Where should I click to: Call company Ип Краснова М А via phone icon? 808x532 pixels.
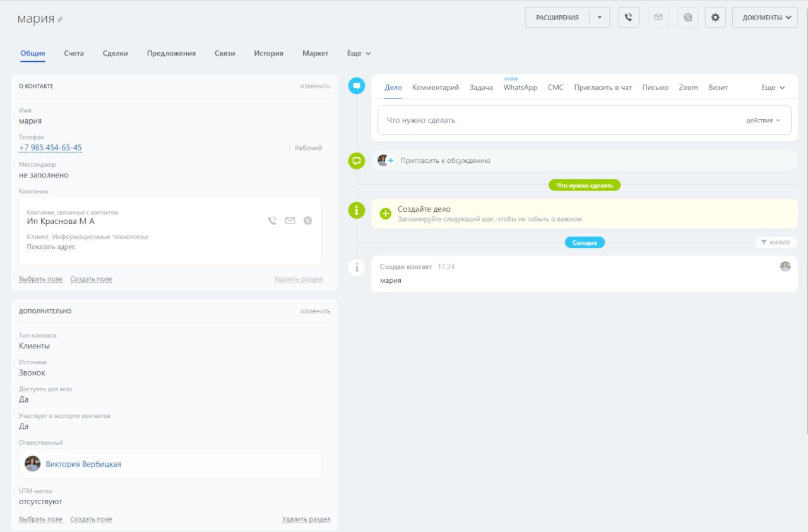(272, 221)
